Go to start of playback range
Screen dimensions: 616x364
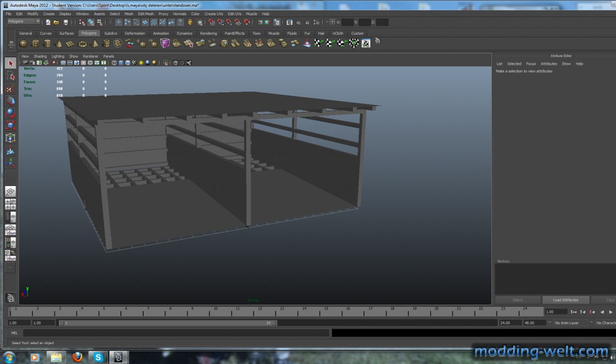tap(574, 312)
